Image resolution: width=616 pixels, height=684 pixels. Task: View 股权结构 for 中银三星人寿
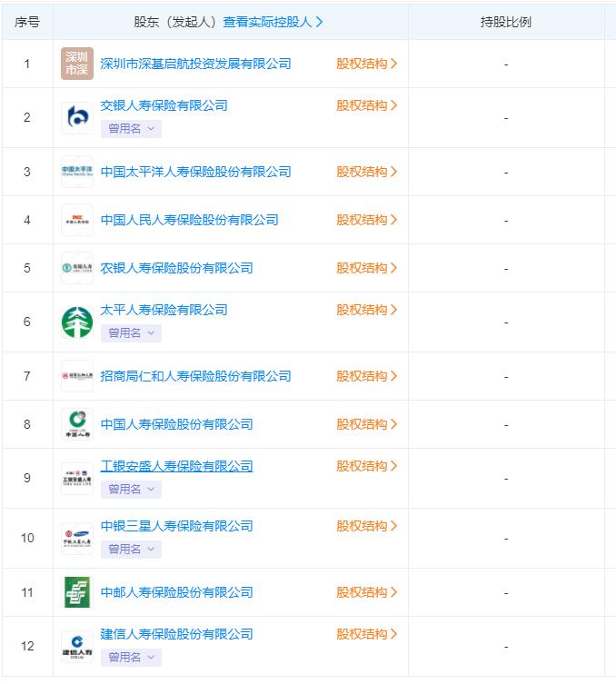coord(366,526)
